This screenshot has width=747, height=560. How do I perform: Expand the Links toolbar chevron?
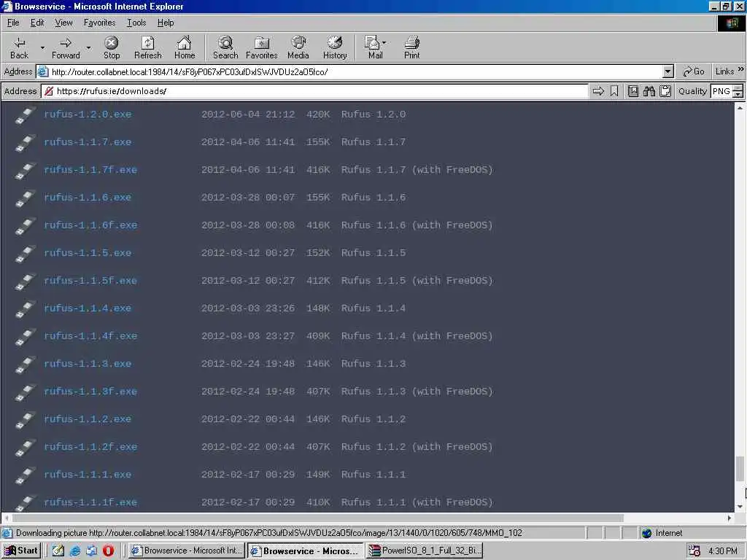741,69
